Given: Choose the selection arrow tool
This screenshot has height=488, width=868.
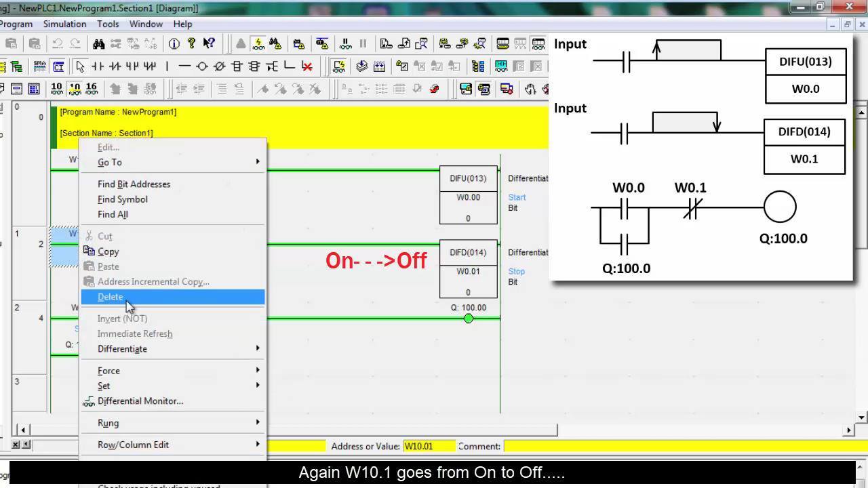Looking at the screenshot, I should pos(80,66).
